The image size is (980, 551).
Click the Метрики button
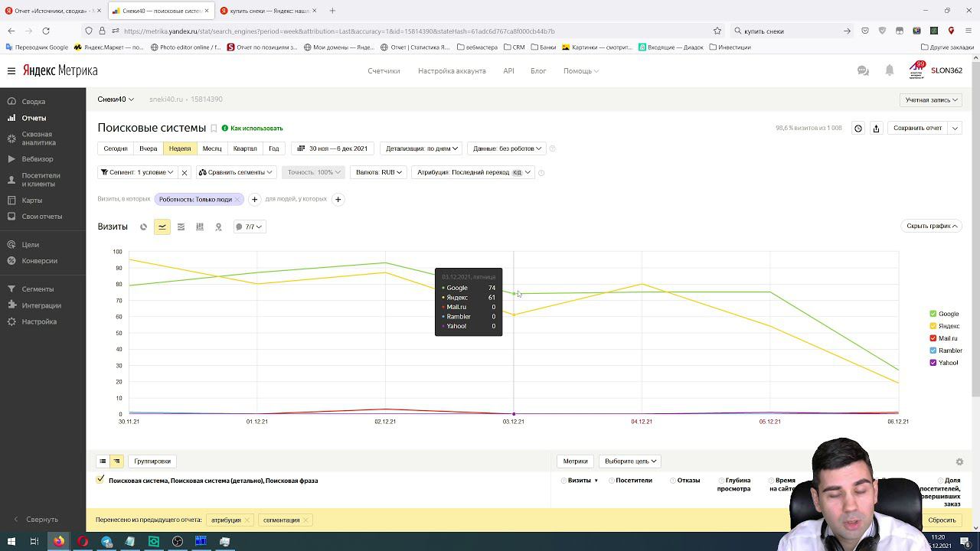[x=575, y=461]
